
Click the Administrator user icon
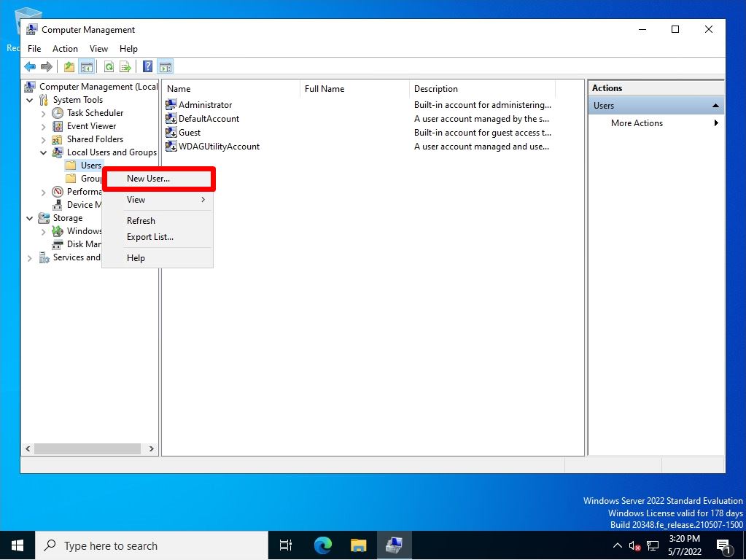pyautogui.click(x=171, y=105)
